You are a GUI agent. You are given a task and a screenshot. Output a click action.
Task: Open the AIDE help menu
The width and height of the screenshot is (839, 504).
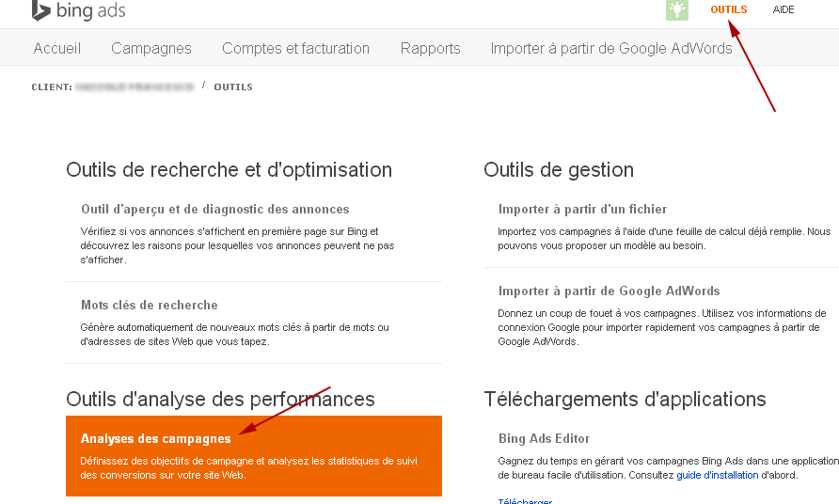tap(784, 9)
